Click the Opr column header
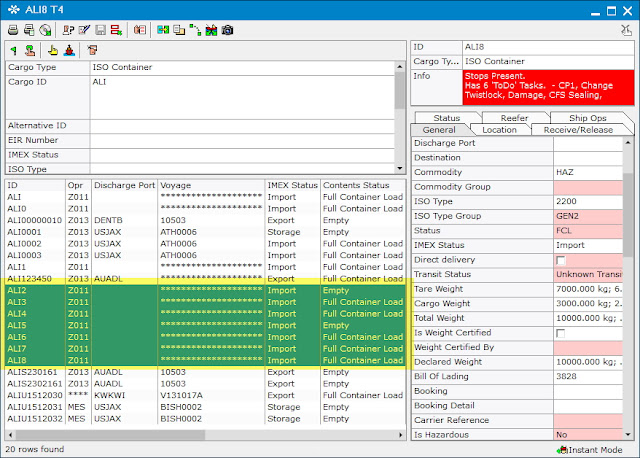Screen dimensions: 640x458 [x=78, y=185]
